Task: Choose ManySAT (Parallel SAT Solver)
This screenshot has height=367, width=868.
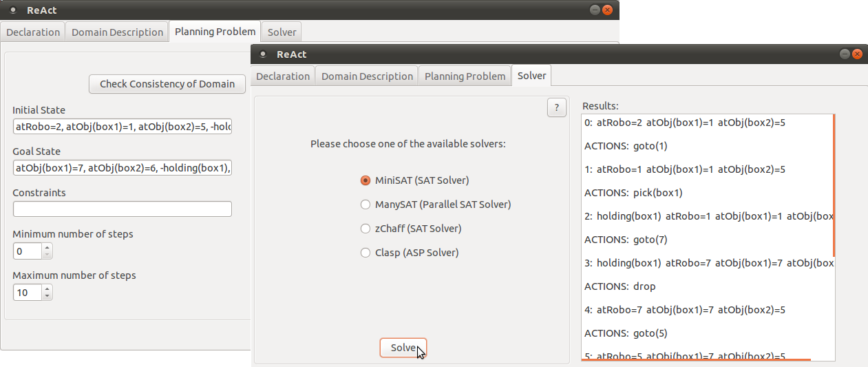Action: [x=366, y=205]
